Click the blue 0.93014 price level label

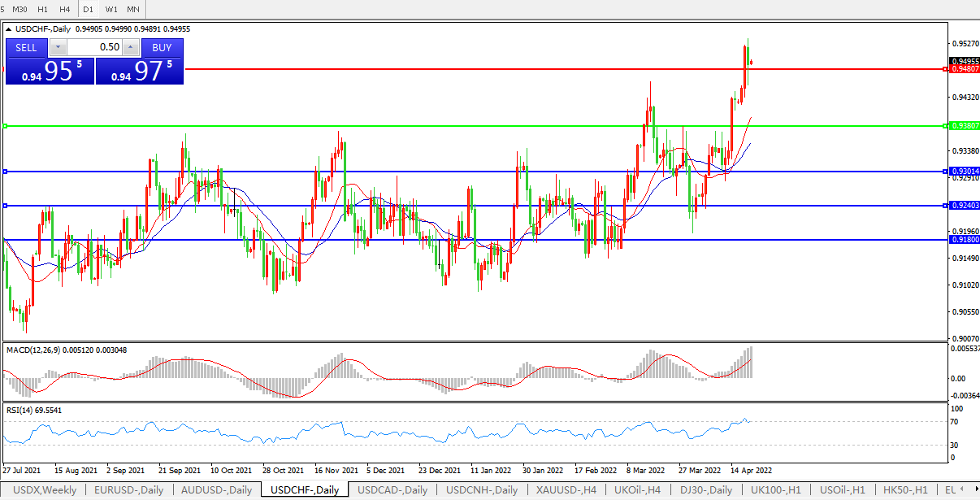[964, 172]
